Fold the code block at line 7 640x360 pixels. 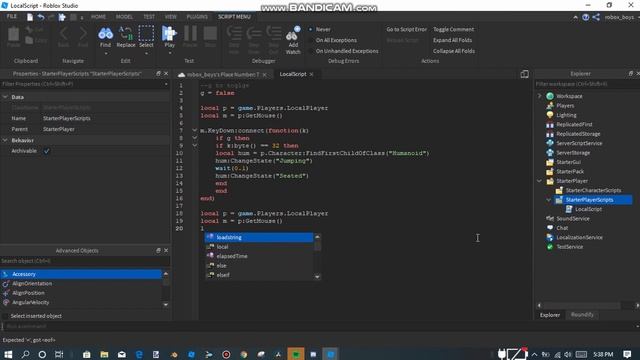point(195,131)
